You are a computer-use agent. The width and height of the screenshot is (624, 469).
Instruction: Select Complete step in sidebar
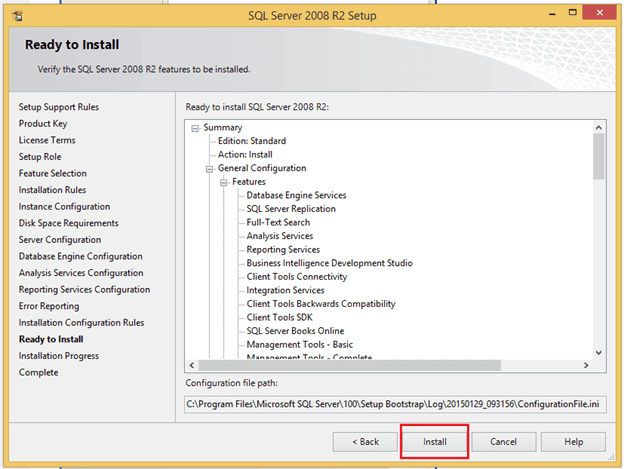[x=38, y=373]
